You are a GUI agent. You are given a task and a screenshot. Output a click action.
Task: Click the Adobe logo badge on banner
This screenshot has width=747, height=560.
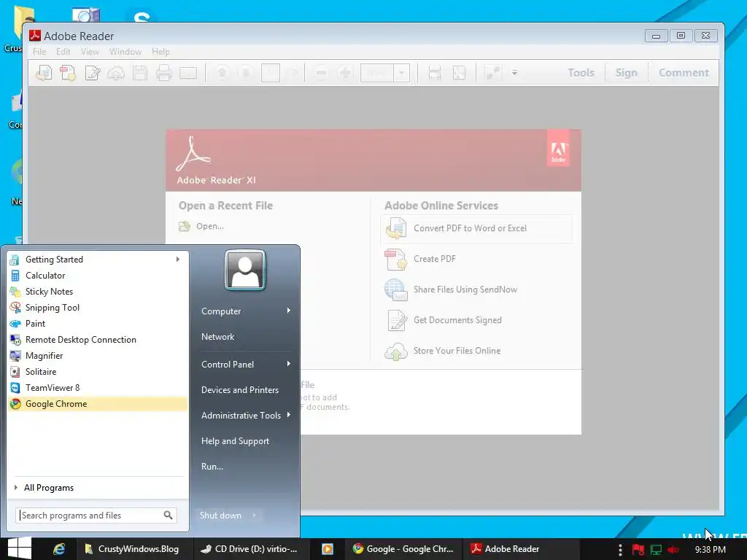pyautogui.click(x=558, y=148)
